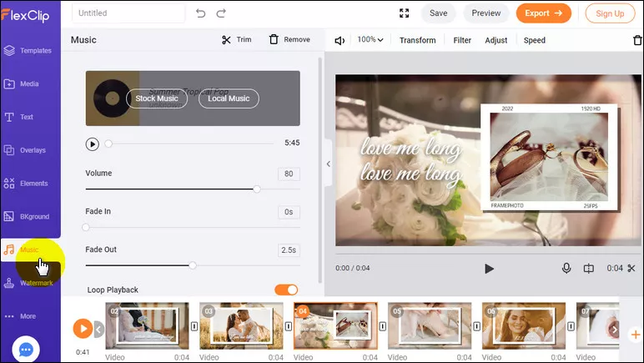Open transition between clips 05 and 06
Screen dimensions: 644x363
(476, 326)
